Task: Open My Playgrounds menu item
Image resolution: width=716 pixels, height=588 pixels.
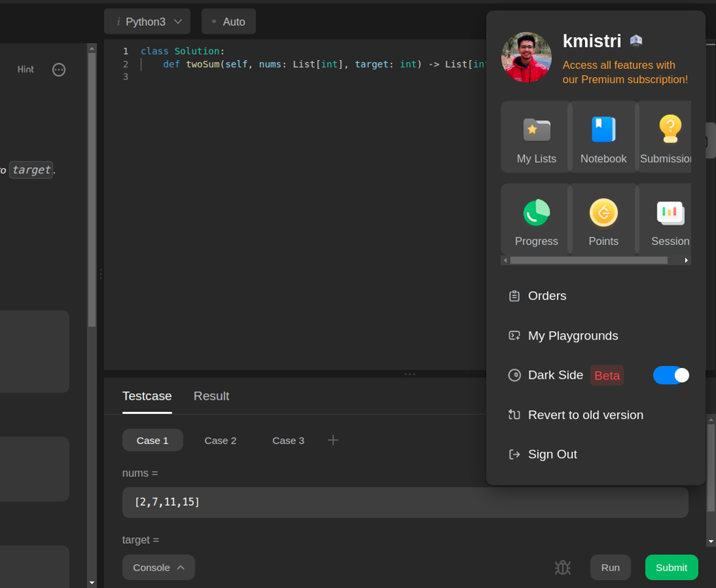Action: point(572,336)
